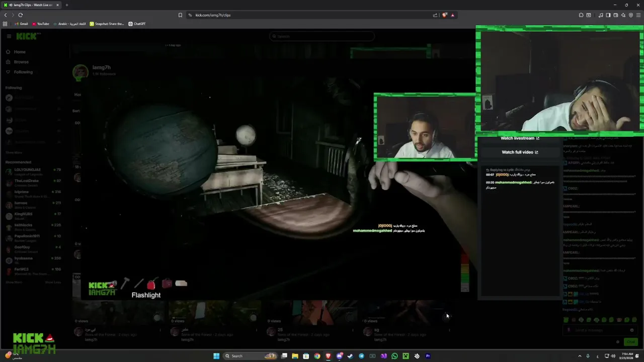The image size is (644, 362).
Task: Open File Explorer from the taskbar
Action: click(295, 356)
